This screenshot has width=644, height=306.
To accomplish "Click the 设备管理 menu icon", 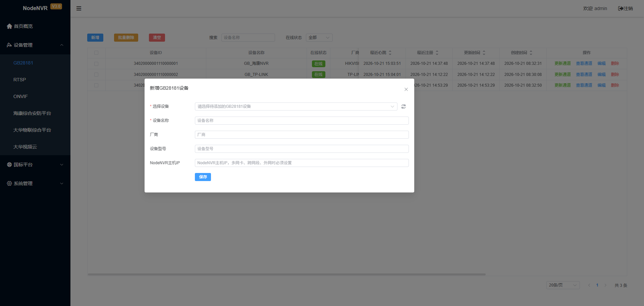I will point(9,45).
